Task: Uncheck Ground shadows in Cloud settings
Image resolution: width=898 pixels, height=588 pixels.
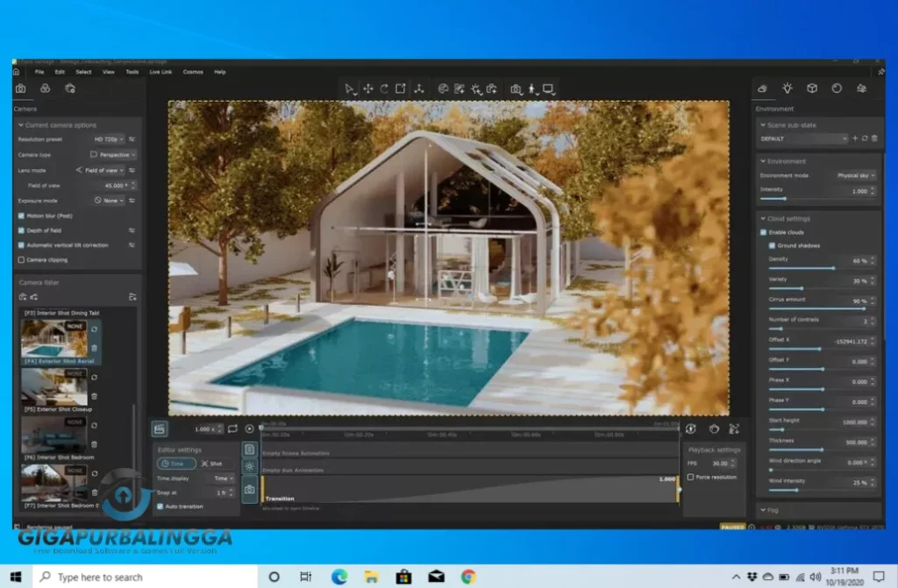Action: pos(773,245)
